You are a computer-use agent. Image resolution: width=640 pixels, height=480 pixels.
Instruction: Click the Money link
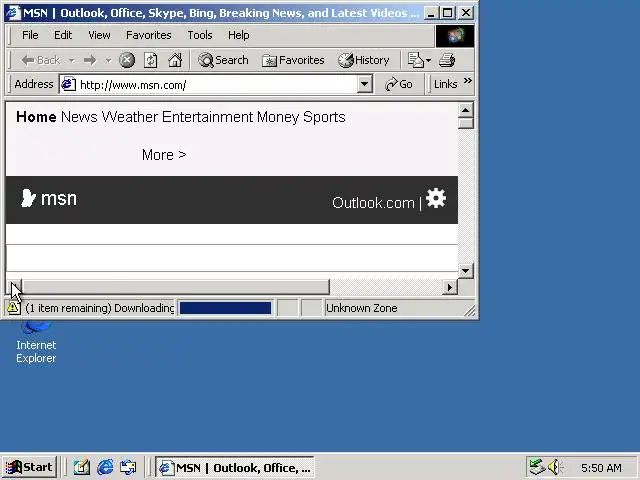pyautogui.click(x=278, y=117)
